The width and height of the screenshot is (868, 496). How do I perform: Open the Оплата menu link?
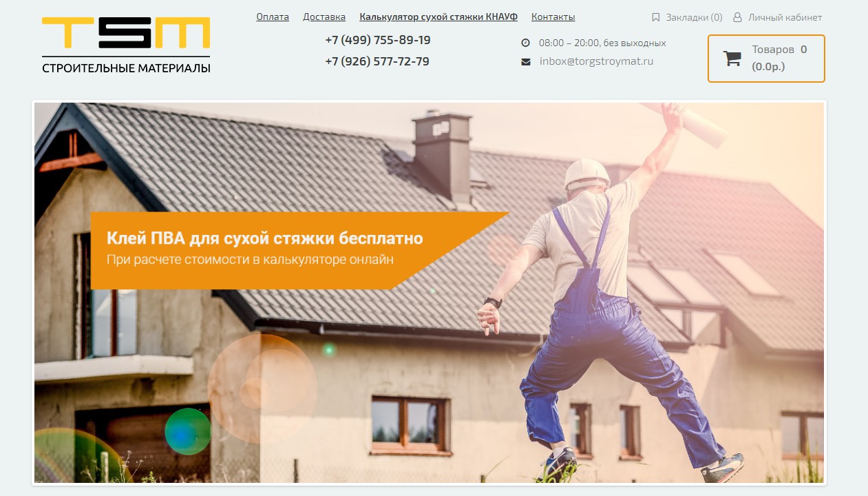273,17
